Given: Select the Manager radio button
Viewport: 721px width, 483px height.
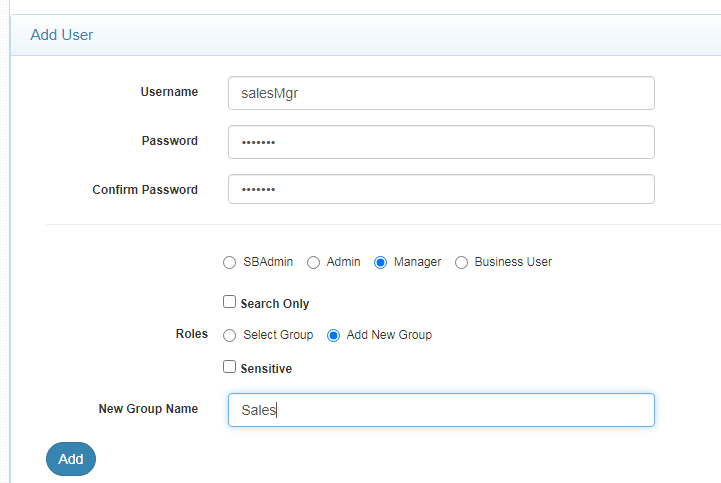Looking at the screenshot, I should [381, 263].
